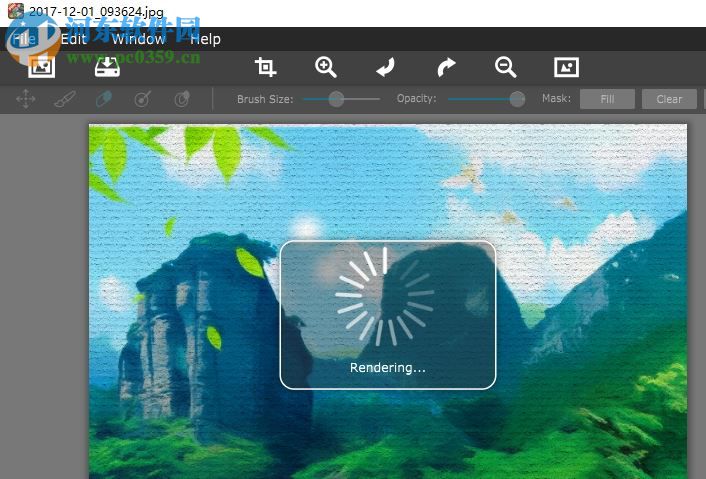Click the zoom in magnifier
The image size is (706, 479).
[x=326, y=67]
